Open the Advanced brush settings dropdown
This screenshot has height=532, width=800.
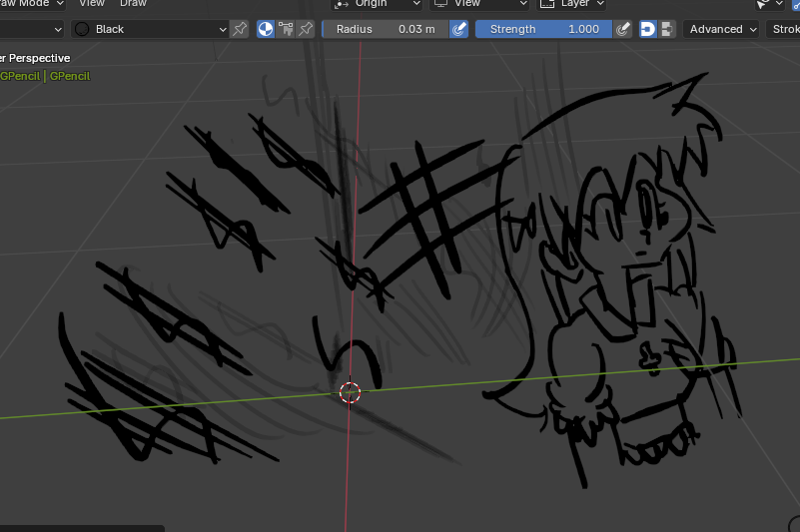coord(721,29)
